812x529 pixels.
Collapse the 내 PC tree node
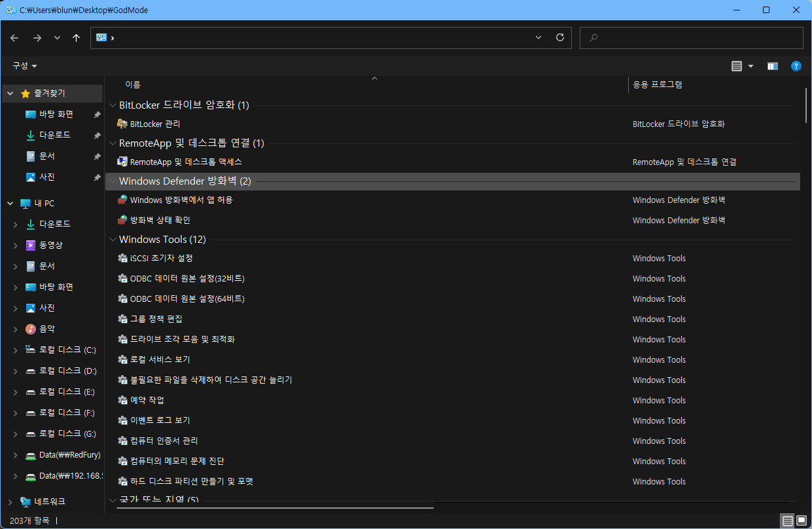[x=10, y=204]
